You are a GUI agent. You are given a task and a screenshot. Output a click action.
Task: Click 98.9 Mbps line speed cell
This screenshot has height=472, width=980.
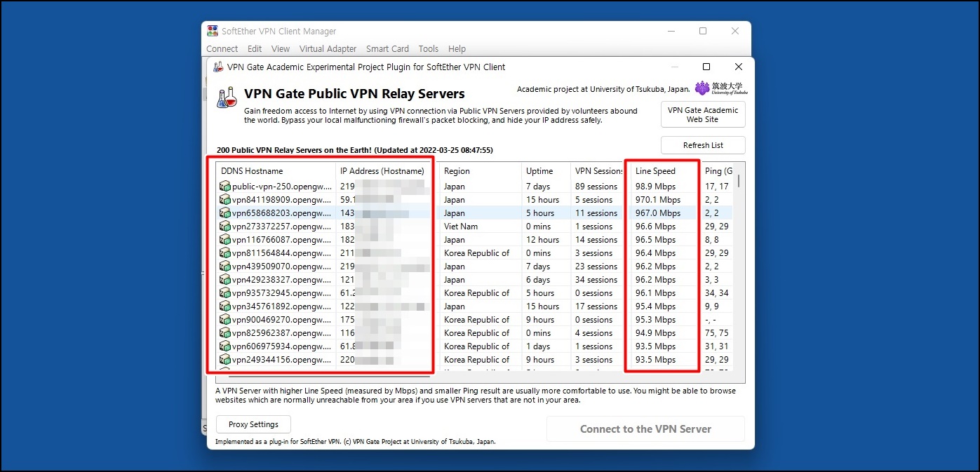(655, 187)
